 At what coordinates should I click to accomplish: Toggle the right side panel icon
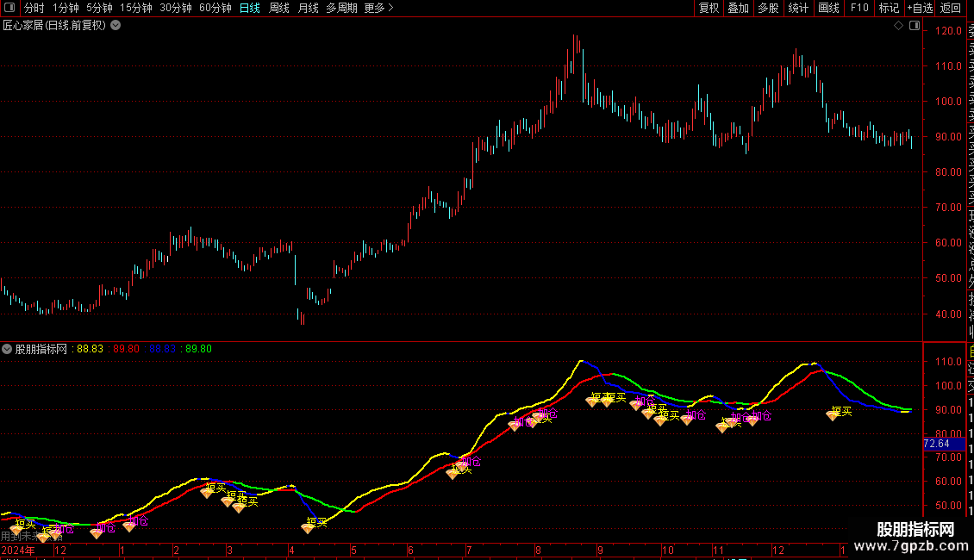click(913, 26)
